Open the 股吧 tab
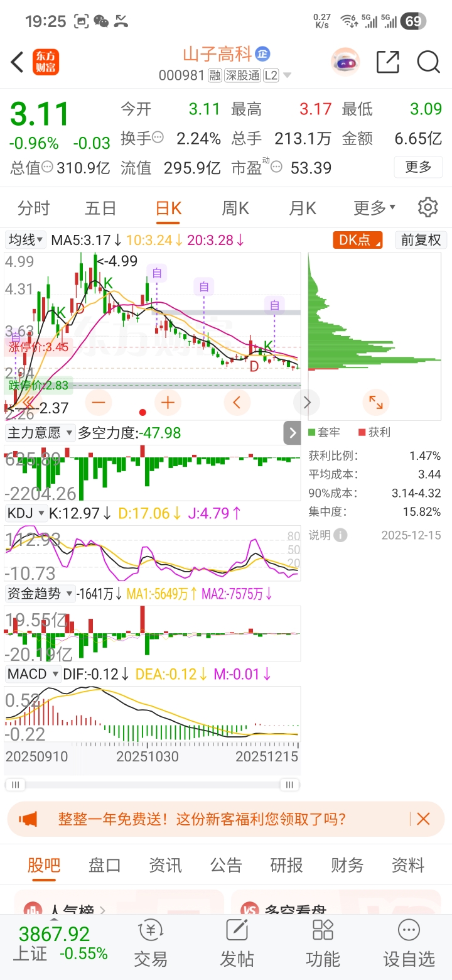The image size is (452, 980). tap(44, 865)
